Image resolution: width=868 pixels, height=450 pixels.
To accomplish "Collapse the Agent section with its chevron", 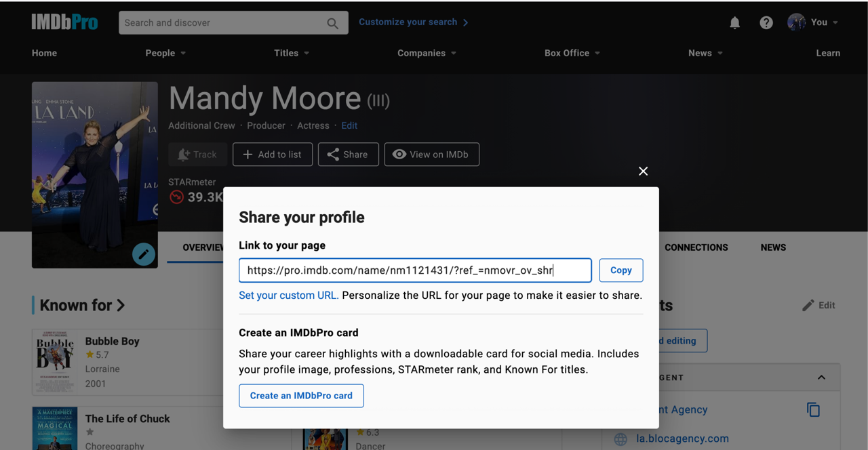I will 821,377.
